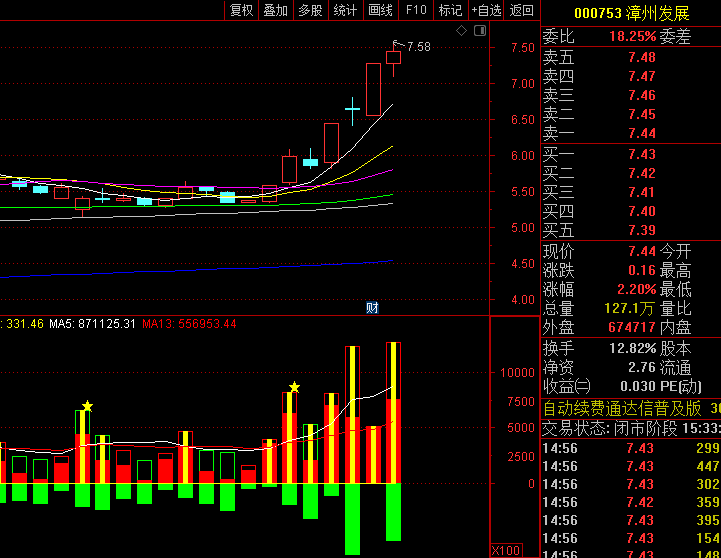Screen dimensions: 721x558
Task: Click 买五 price 7.39
Action: [x=642, y=230]
